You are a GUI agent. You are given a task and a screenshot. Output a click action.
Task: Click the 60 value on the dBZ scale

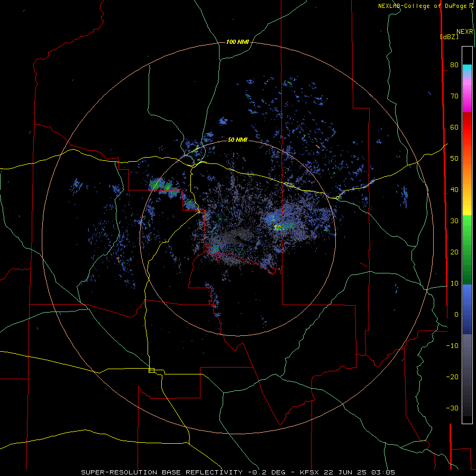coord(454,127)
